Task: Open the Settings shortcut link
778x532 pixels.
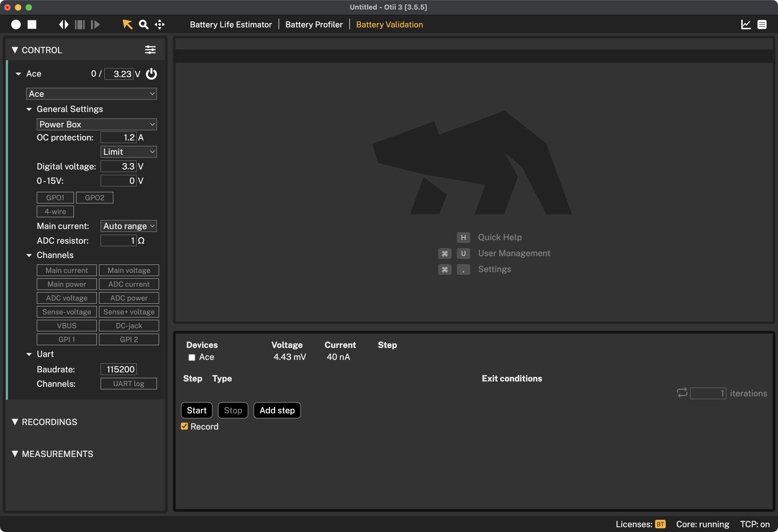Action: pyautogui.click(x=494, y=269)
